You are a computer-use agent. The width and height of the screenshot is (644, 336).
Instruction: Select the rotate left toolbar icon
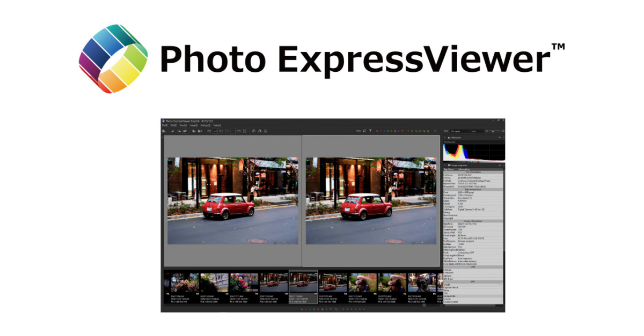click(253, 131)
